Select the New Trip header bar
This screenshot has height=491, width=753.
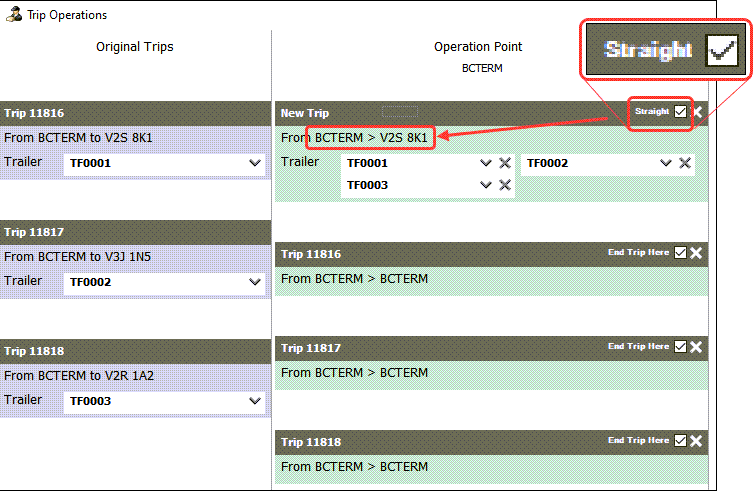coord(450,113)
